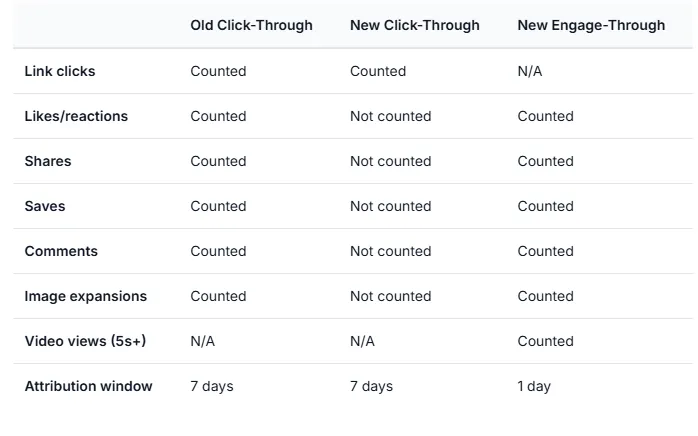The height and width of the screenshot is (436, 698).
Task: Select the Image expansions row label
Action: click(85, 296)
